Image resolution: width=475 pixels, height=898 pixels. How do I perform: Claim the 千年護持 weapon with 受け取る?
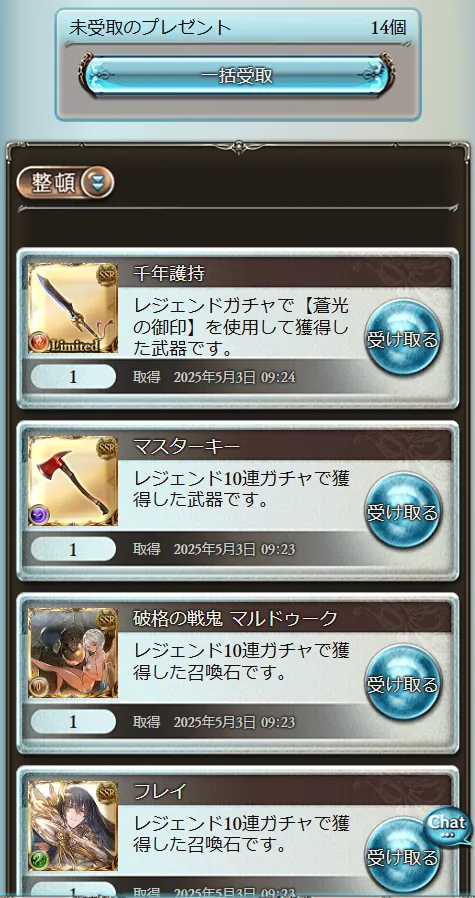(x=403, y=340)
